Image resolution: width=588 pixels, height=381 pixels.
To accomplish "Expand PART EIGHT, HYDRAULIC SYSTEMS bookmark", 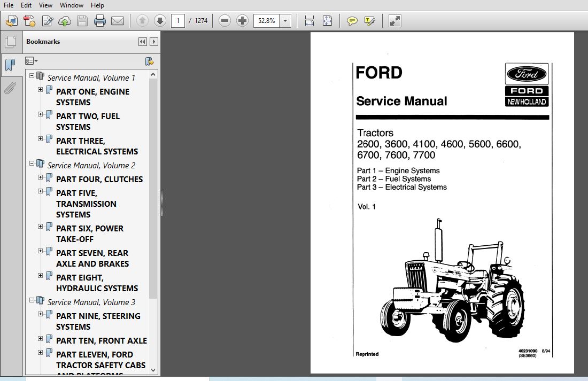I will (x=40, y=276).
